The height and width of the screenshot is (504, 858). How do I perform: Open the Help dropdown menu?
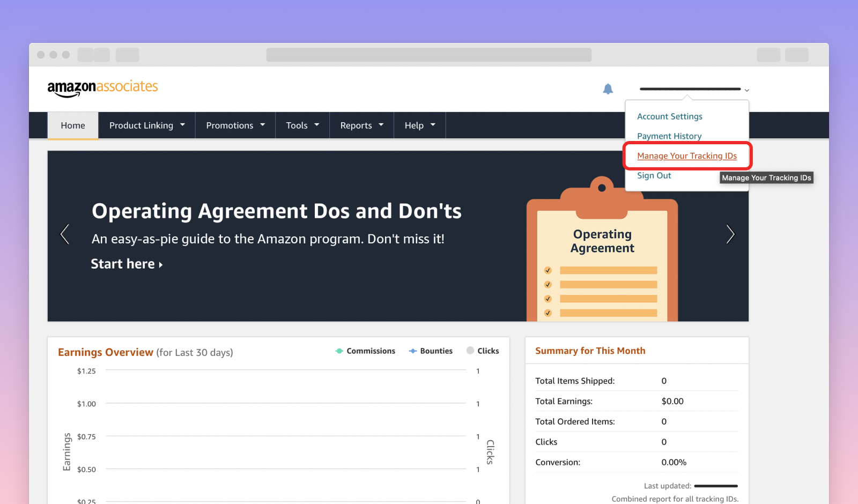point(420,125)
